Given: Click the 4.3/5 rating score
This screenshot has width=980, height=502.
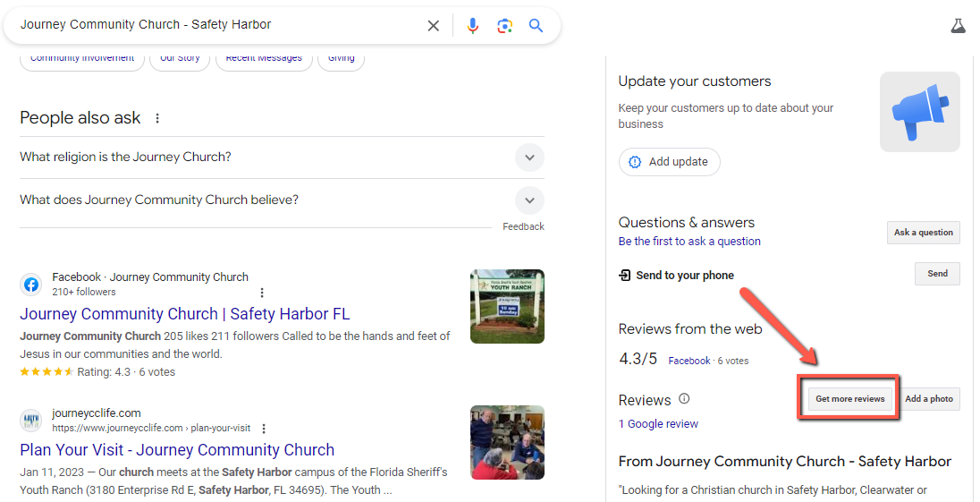Looking at the screenshot, I should pyautogui.click(x=638, y=359).
